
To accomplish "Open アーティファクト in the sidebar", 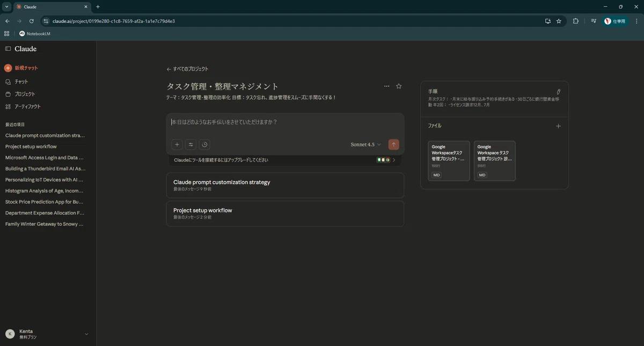I will coord(23,106).
